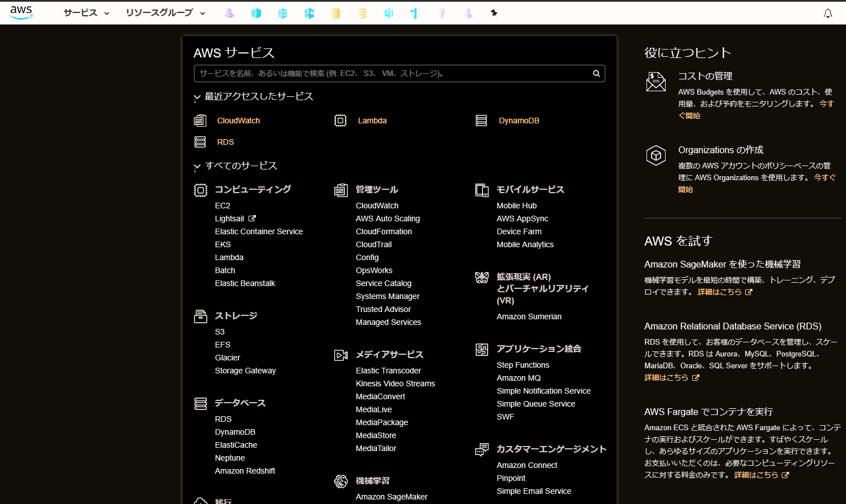Screen dimensions: 846x504
Task: Collapse the 最近アクセスしたサービス section
Action: coord(253,97)
